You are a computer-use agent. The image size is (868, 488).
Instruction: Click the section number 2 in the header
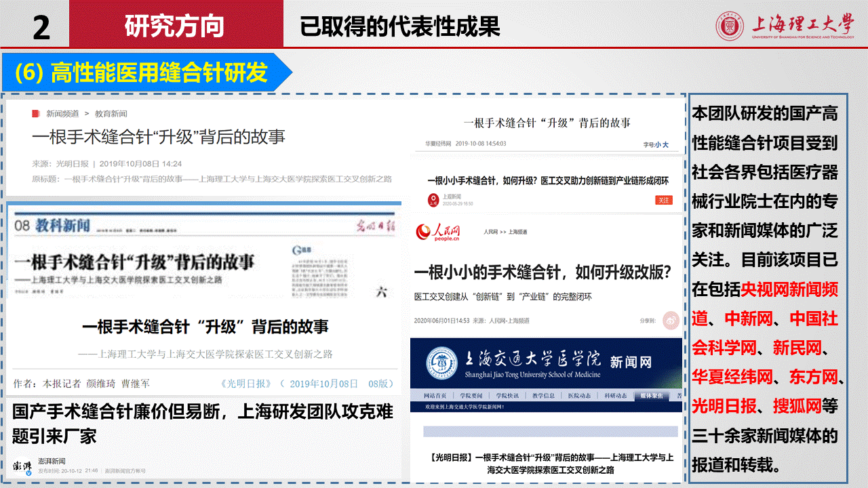41,28
